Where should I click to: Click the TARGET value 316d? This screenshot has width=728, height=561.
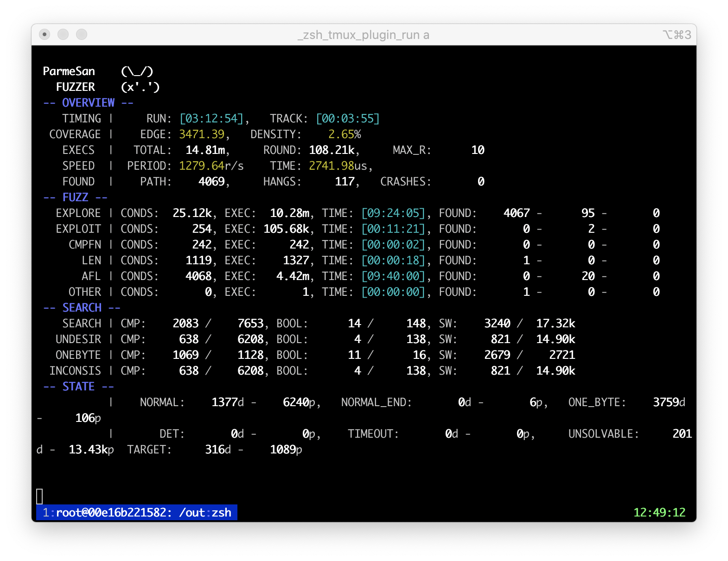pos(218,450)
